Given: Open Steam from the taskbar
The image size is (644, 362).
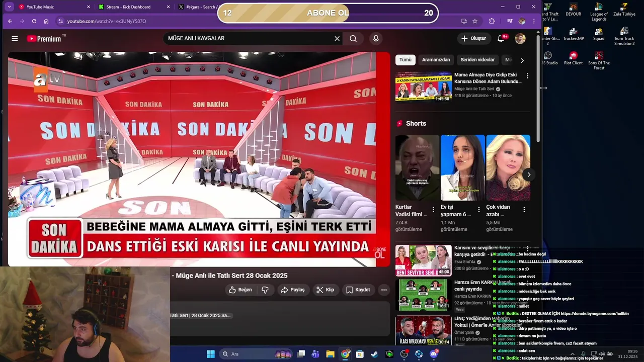Looking at the screenshot, I should [374, 354].
